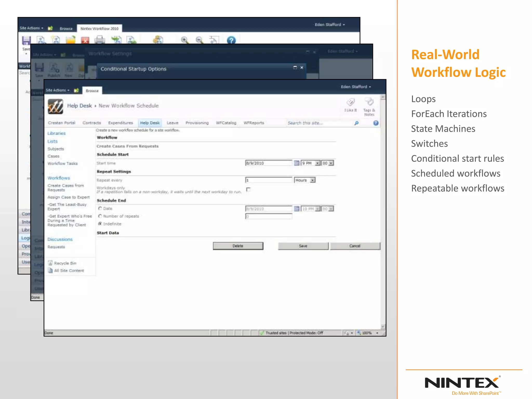Click the navigate-up folder icon in front window

(x=76, y=90)
